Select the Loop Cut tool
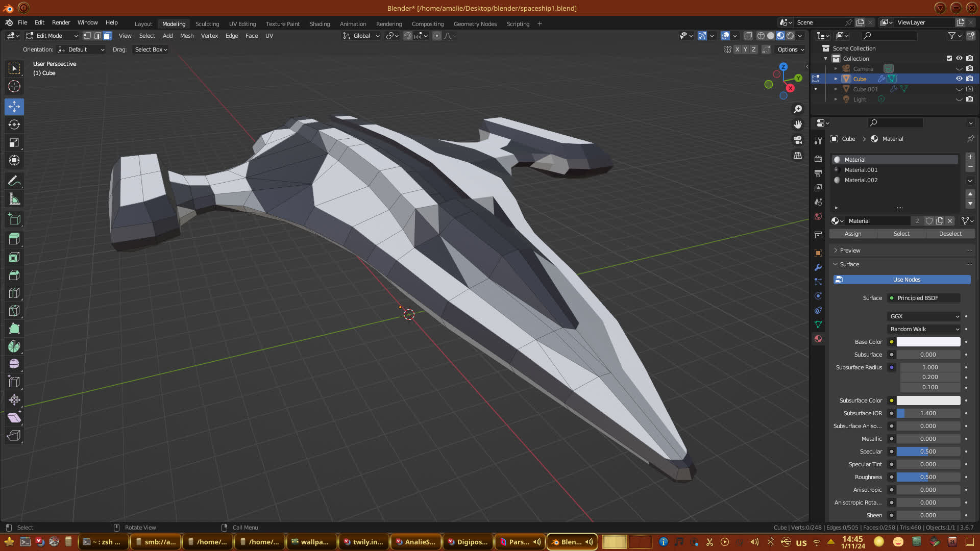The image size is (980, 551). 14,293
